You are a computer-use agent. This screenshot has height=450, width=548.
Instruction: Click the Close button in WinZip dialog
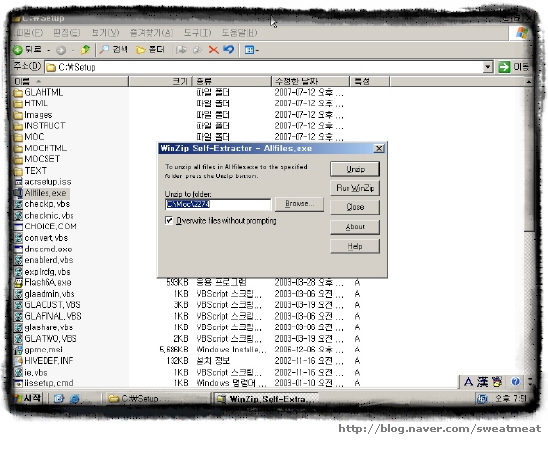pos(355,207)
